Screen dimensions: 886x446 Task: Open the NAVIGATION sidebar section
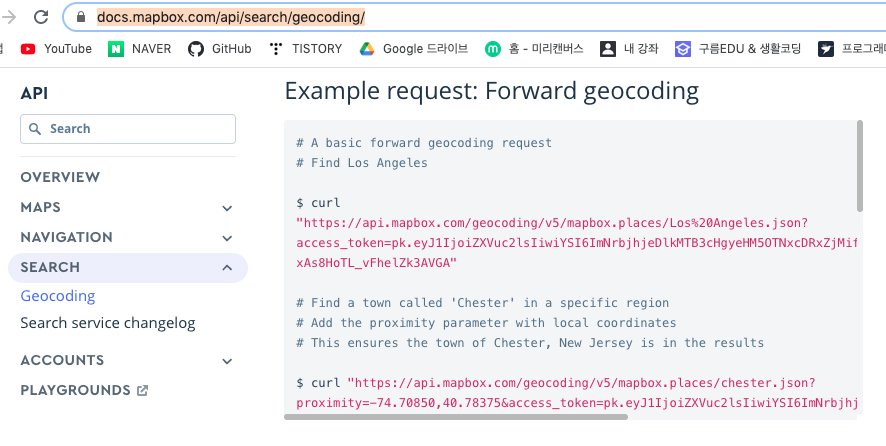coord(66,237)
